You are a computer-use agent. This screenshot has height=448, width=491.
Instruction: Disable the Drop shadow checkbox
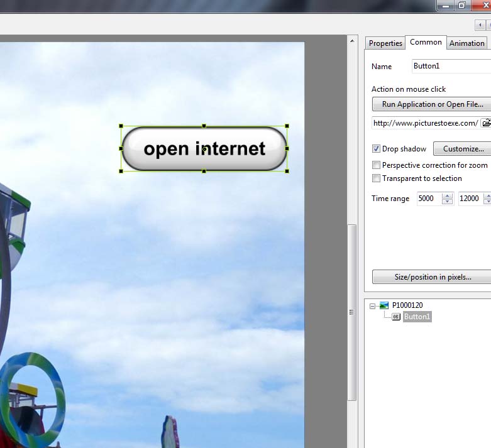pos(376,149)
